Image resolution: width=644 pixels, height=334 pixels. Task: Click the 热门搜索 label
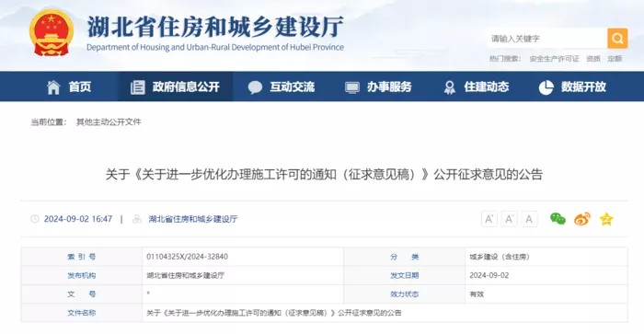click(505, 59)
